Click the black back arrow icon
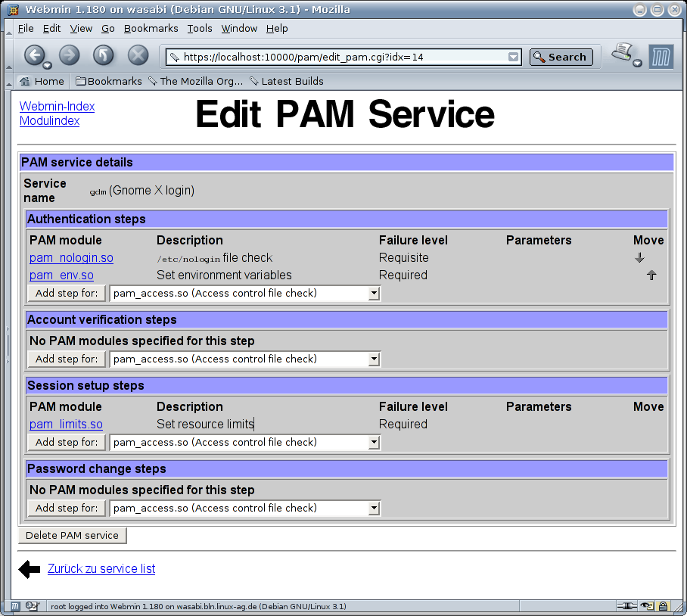This screenshot has height=616, width=687. coord(30,569)
